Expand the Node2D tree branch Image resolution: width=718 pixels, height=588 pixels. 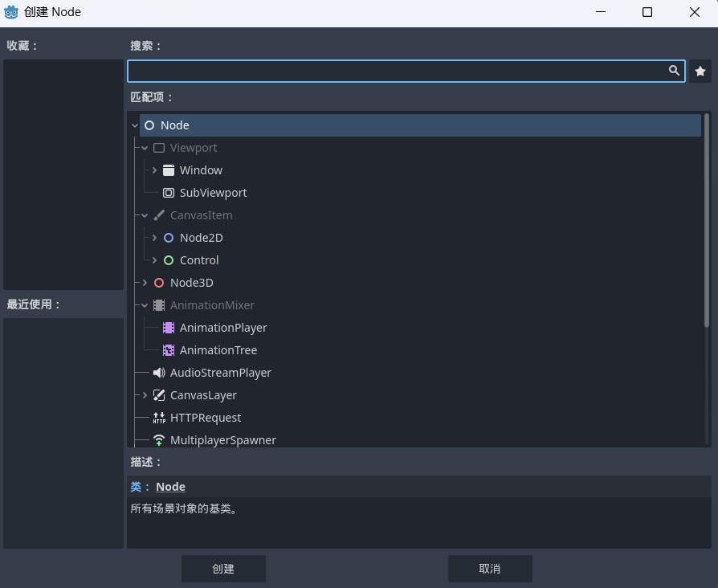(x=154, y=238)
